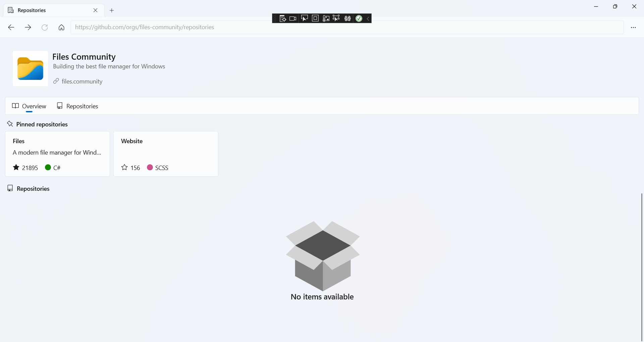The height and width of the screenshot is (342, 644).
Task: Click the green checkmark to confirm capture
Action: [x=359, y=18]
